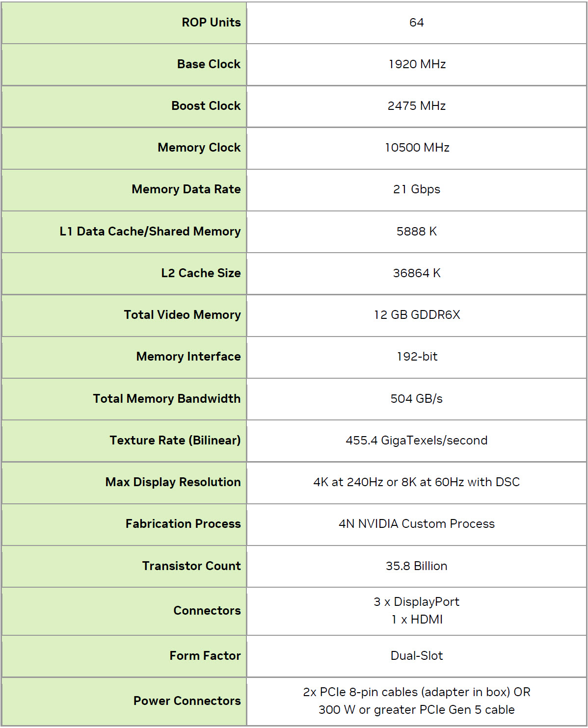Select the 10500 MHz value cell
The image size is (588, 728).
point(417,148)
